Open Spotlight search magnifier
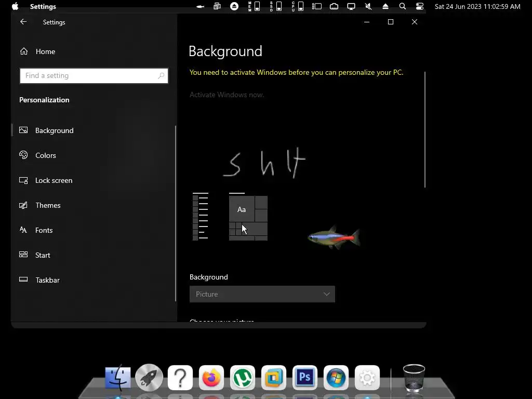The height and width of the screenshot is (399, 532). point(403,6)
